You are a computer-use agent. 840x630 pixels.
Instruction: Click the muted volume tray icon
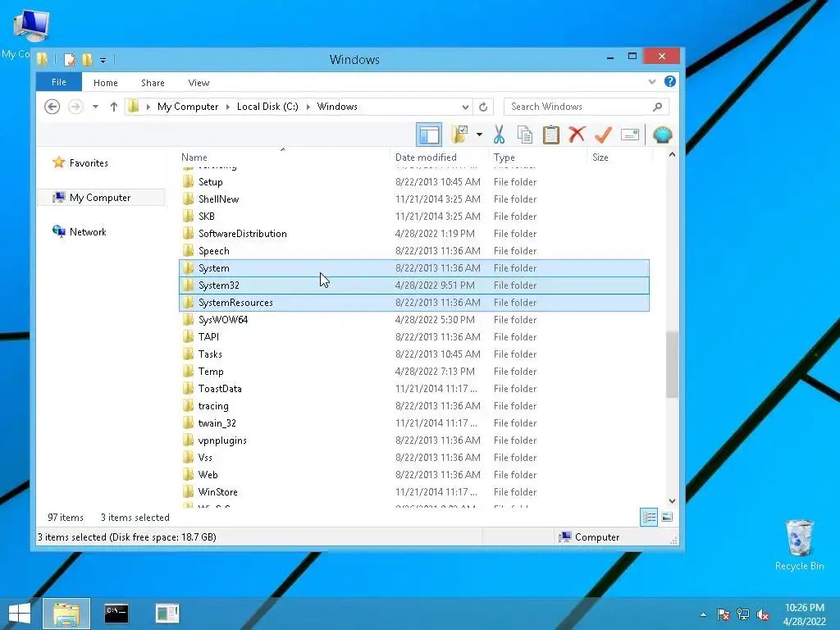763,614
